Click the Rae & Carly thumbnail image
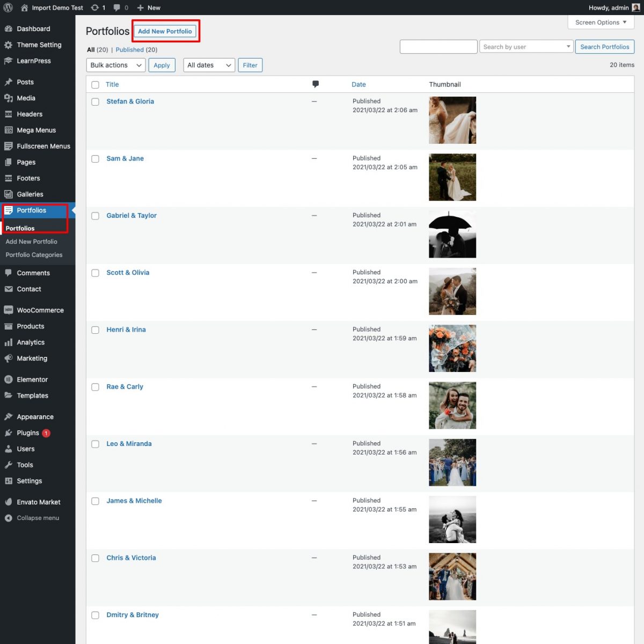Viewport: 644px width, 644px height. 452,405
